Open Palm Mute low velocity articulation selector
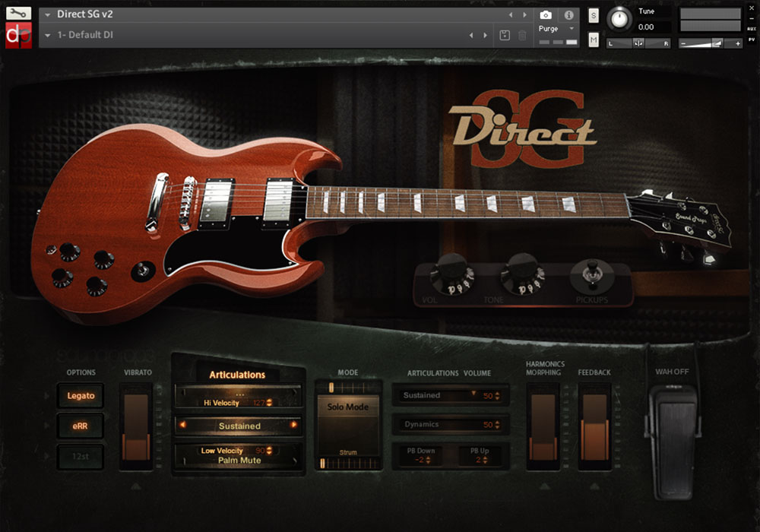Viewport: 760px width, 532px height. 239,461
